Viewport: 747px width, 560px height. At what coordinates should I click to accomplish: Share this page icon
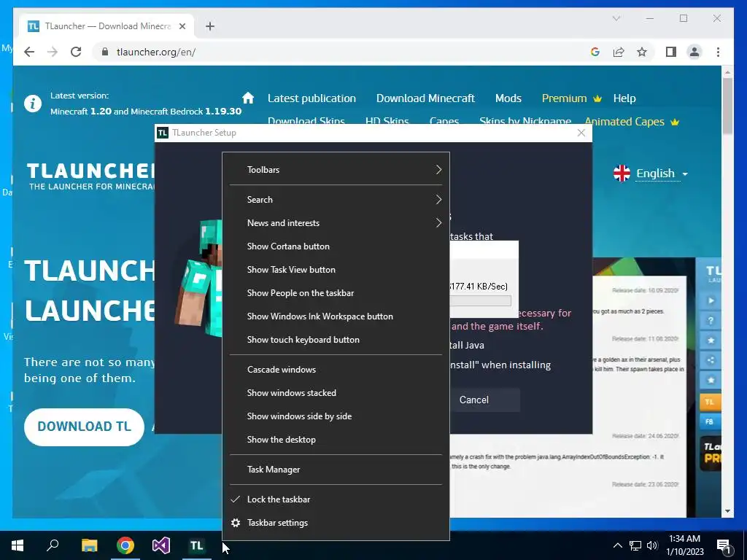(x=619, y=52)
